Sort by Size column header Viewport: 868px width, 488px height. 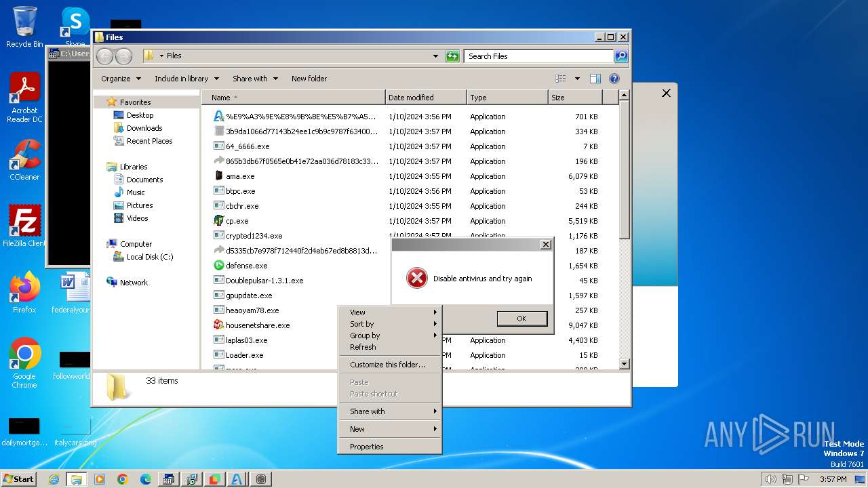point(575,98)
